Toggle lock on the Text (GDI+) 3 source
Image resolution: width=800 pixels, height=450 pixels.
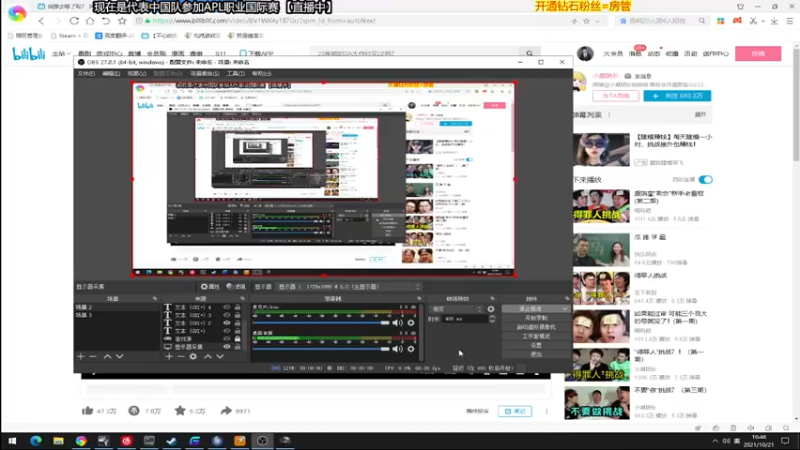click(237, 315)
